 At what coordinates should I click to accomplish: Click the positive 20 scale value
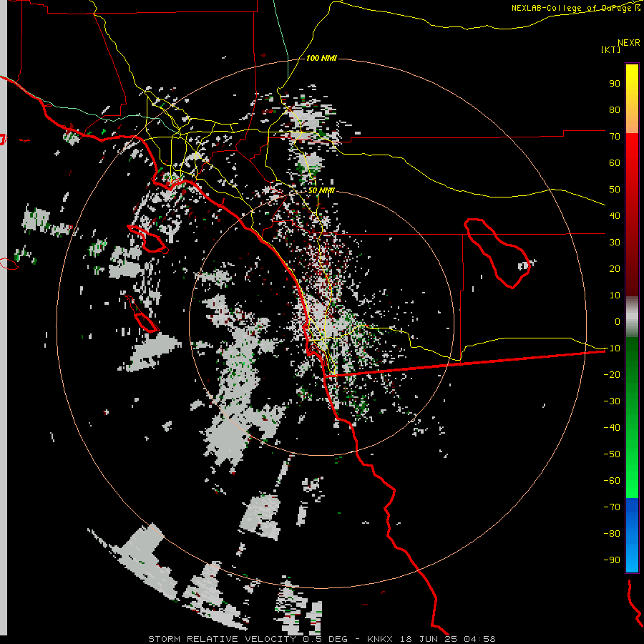click(x=615, y=268)
